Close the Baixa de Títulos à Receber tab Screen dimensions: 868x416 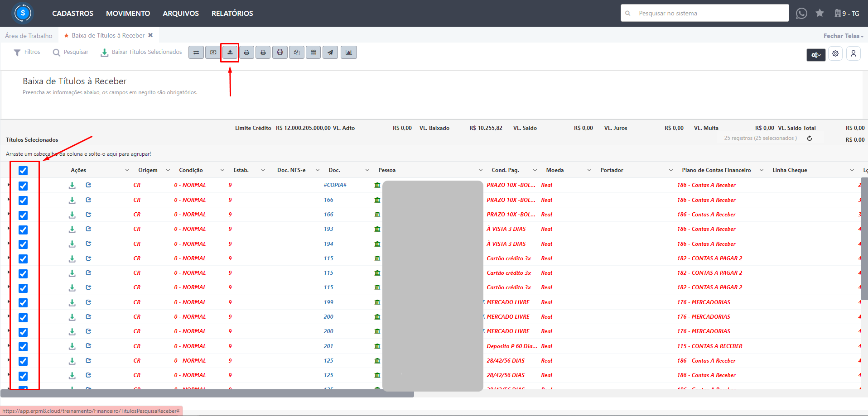tap(150, 35)
